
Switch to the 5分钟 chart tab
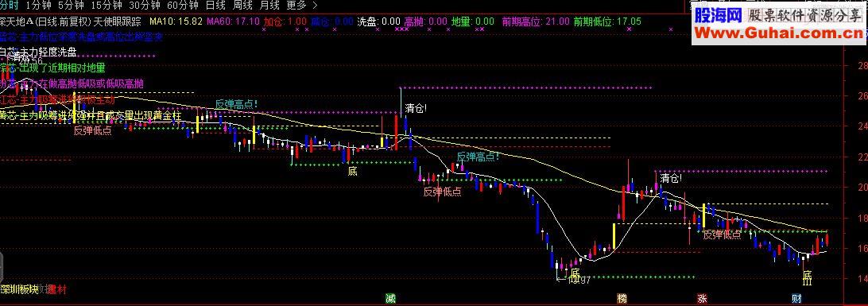click(70, 6)
